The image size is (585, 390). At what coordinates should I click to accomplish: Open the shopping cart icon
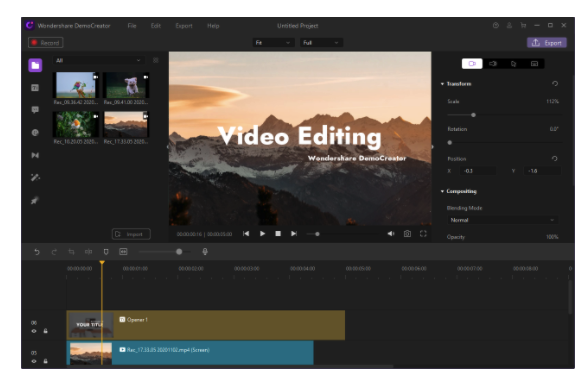(523, 25)
